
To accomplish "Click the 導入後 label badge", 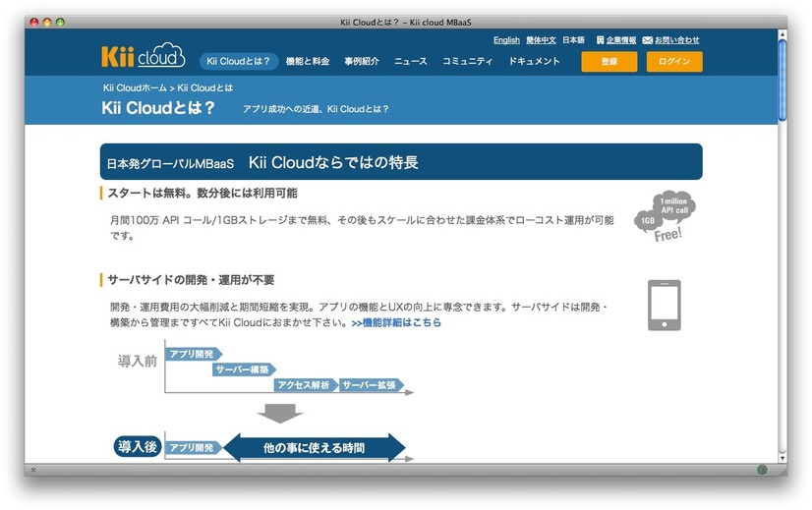I will [138, 446].
